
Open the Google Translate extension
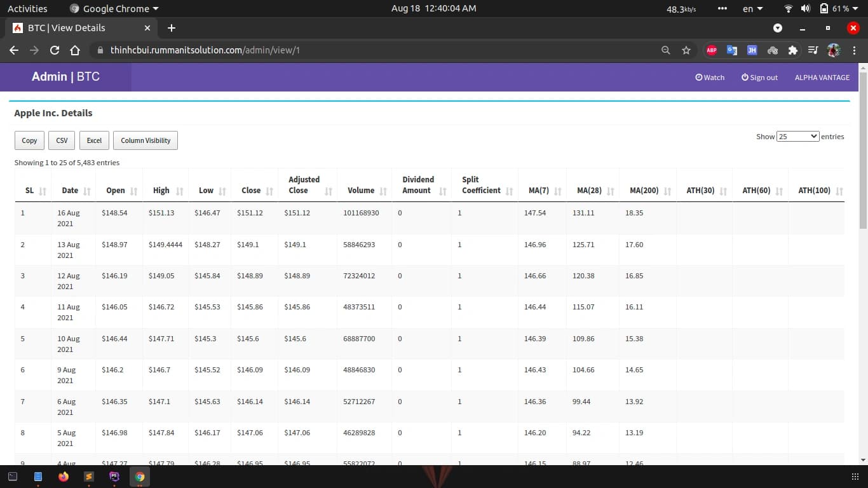732,50
